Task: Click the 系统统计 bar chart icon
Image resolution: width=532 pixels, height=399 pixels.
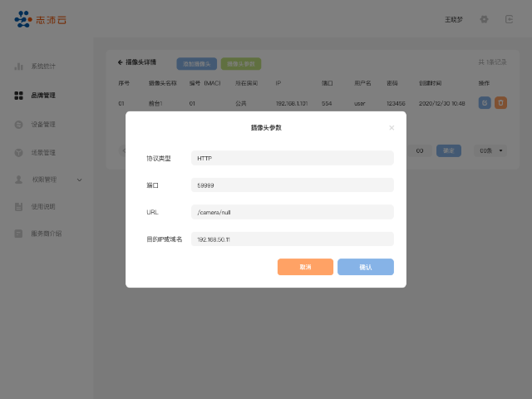Action: (x=18, y=66)
